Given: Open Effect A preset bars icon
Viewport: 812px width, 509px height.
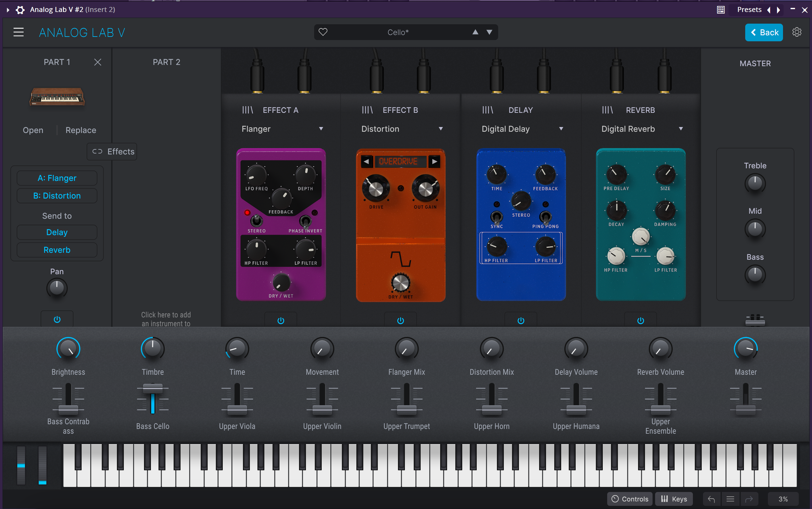Looking at the screenshot, I should click(x=247, y=110).
